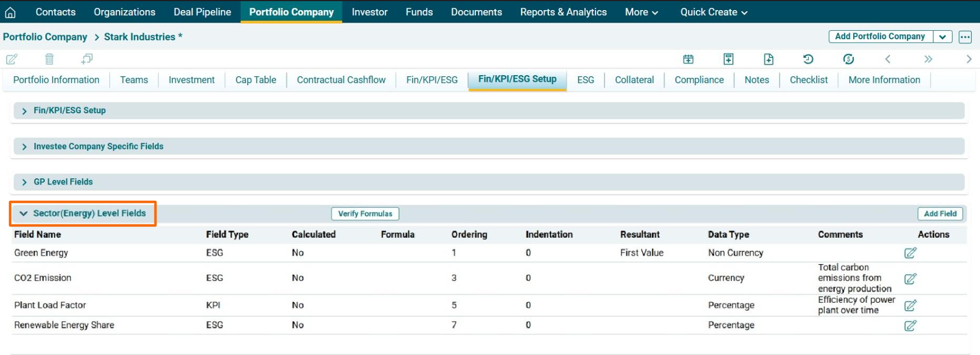Image resolution: width=980 pixels, height=355 pixels.
Task: Click the home icon in the top navigation
Action: [x=10, y=12]
